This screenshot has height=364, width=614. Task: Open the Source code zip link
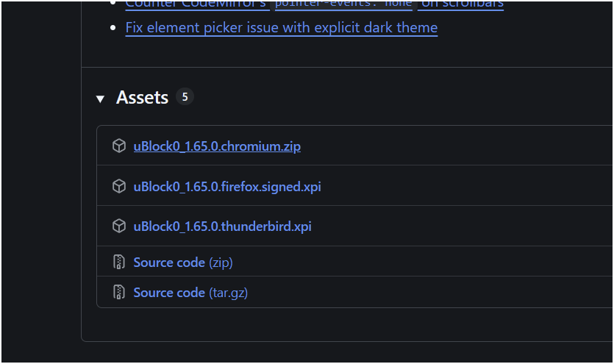(x=183, y=263)
